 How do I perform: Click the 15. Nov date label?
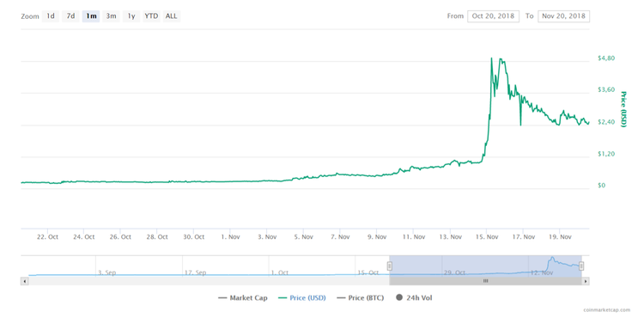486,237
